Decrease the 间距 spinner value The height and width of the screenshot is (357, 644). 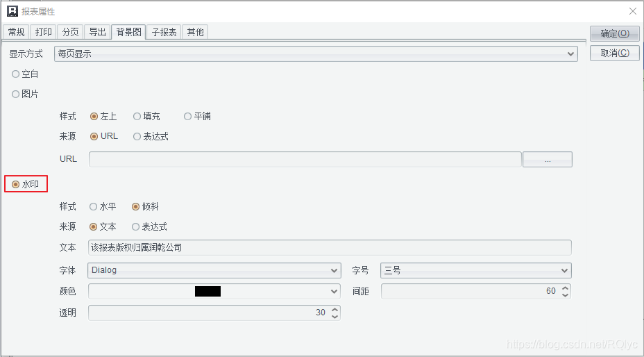click(x=565, y=295)
